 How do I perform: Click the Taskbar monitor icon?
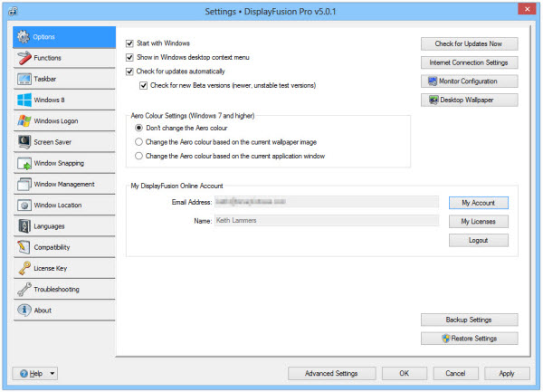tap(24, 79)
